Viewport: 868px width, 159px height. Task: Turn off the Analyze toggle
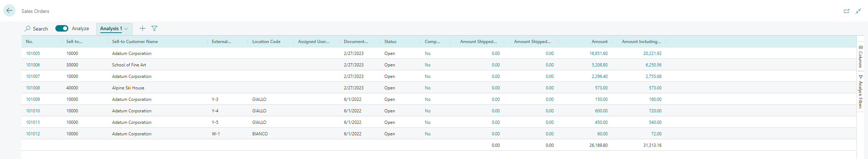point(62,28)
